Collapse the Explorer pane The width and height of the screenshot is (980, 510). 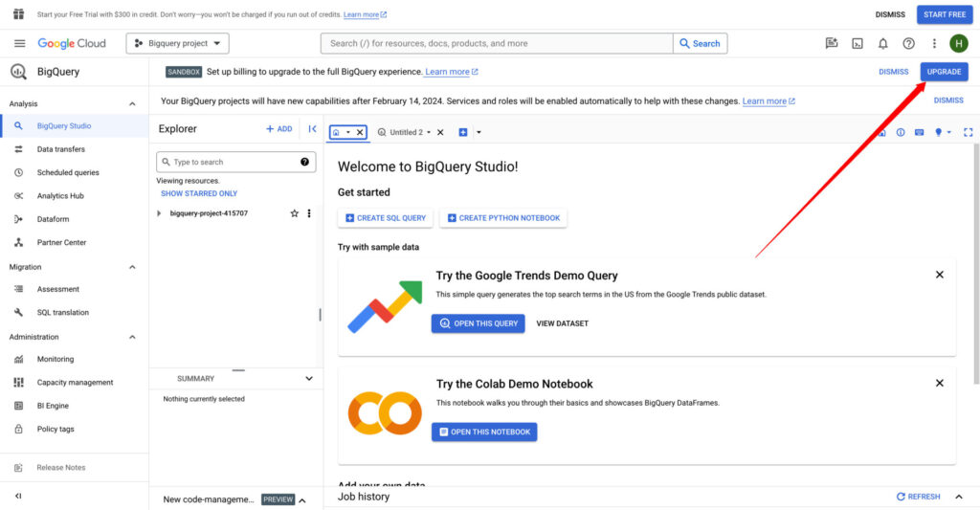click(312, 129)
